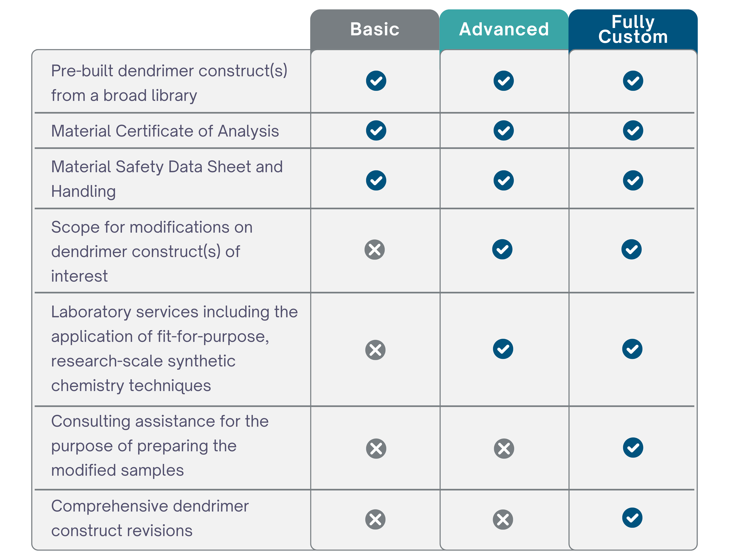This screenshot has height=560, width=729.
Task: Click the Basic X icon for Laboratory services row
Action: pyautogui.click(x=375, y=350)
